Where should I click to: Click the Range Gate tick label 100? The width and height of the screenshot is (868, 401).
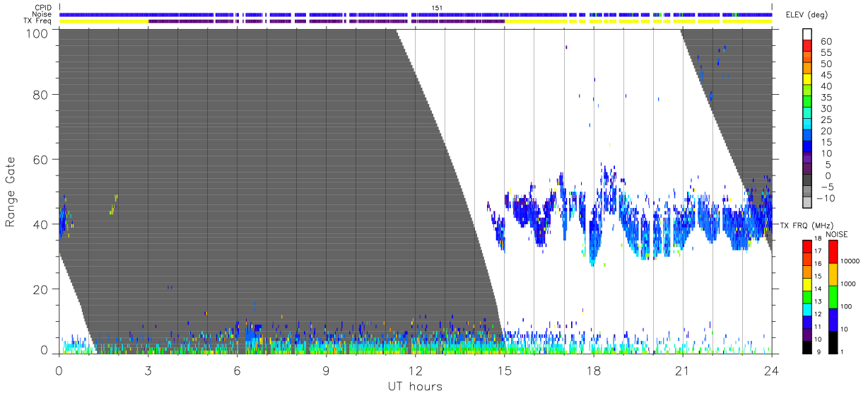coord(38,33)
